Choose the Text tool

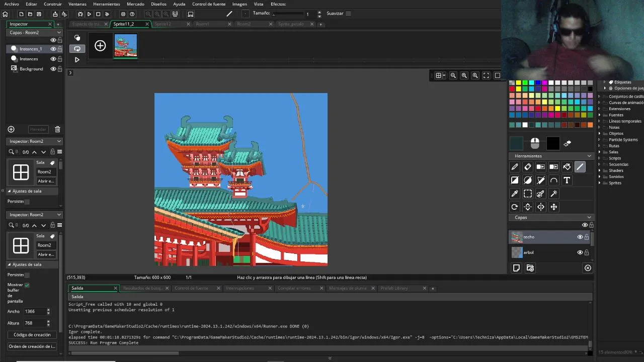click(567, 180)
